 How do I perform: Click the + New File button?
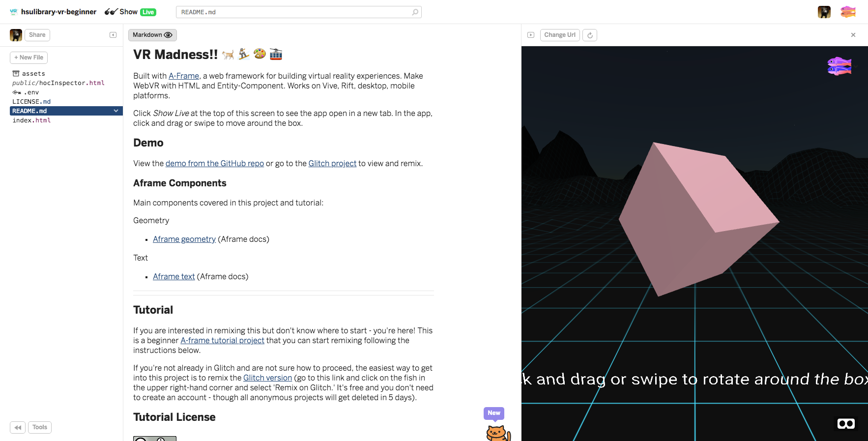[x=29, y=58]
